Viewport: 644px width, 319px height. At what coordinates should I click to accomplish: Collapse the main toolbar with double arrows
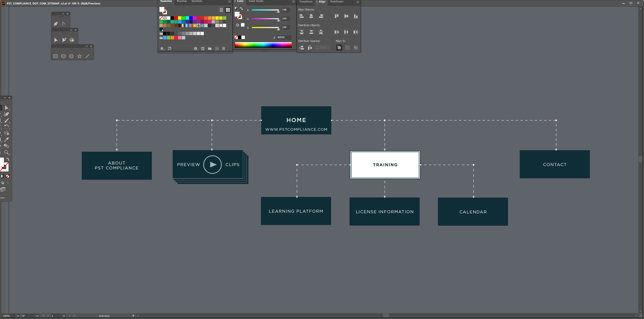5,98
